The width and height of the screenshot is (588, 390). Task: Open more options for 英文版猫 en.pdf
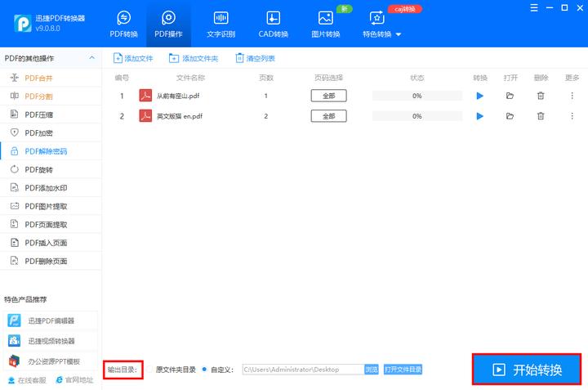tap(572, 116)
